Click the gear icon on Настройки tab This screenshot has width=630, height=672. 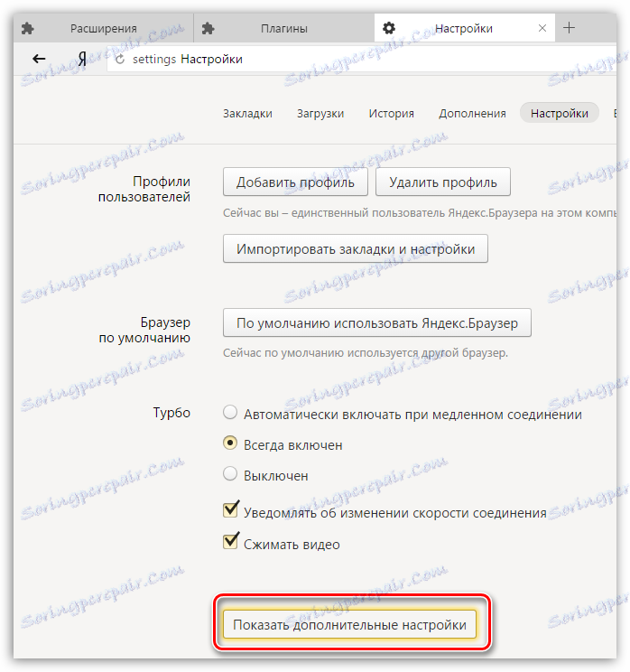pos(389,28)
